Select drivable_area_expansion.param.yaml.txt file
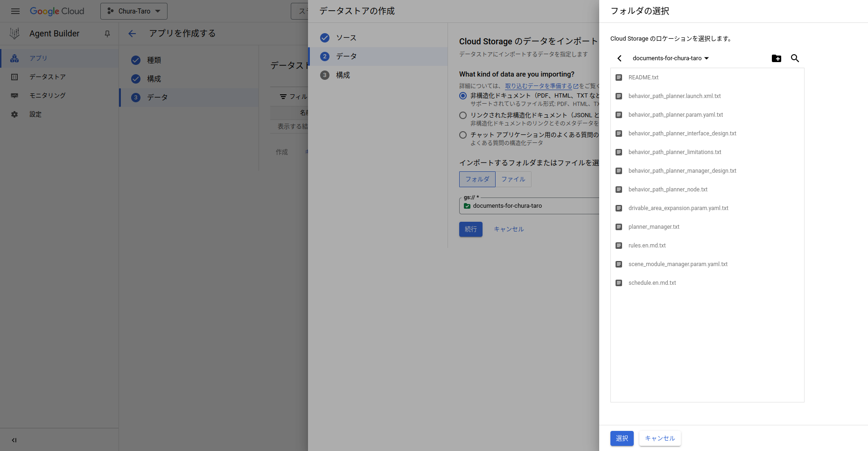 point(707,208)
